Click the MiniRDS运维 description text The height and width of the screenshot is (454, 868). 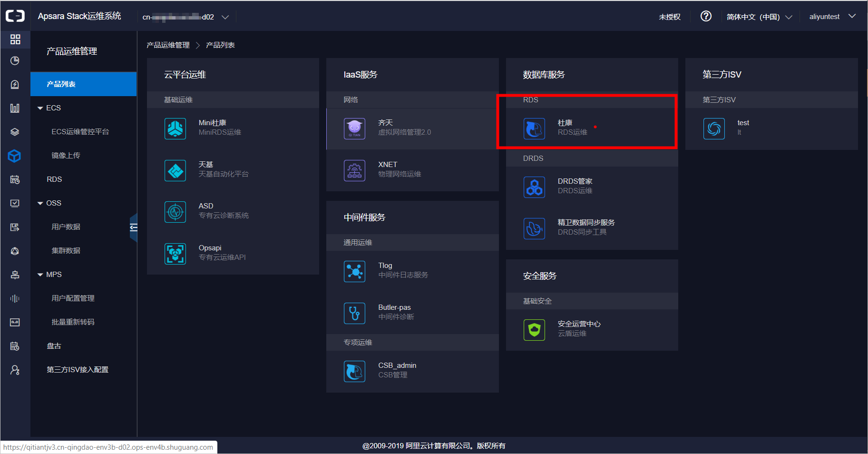point(220,132)
